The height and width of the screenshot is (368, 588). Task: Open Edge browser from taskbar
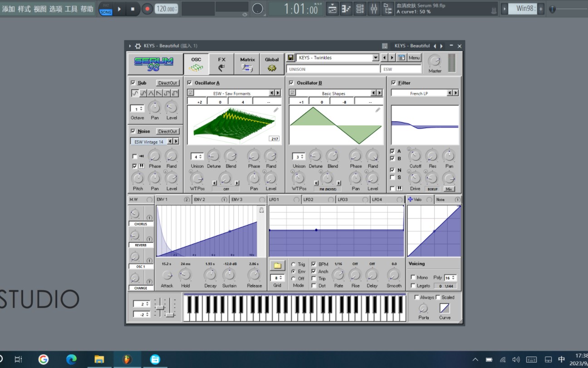pos(71,359)
